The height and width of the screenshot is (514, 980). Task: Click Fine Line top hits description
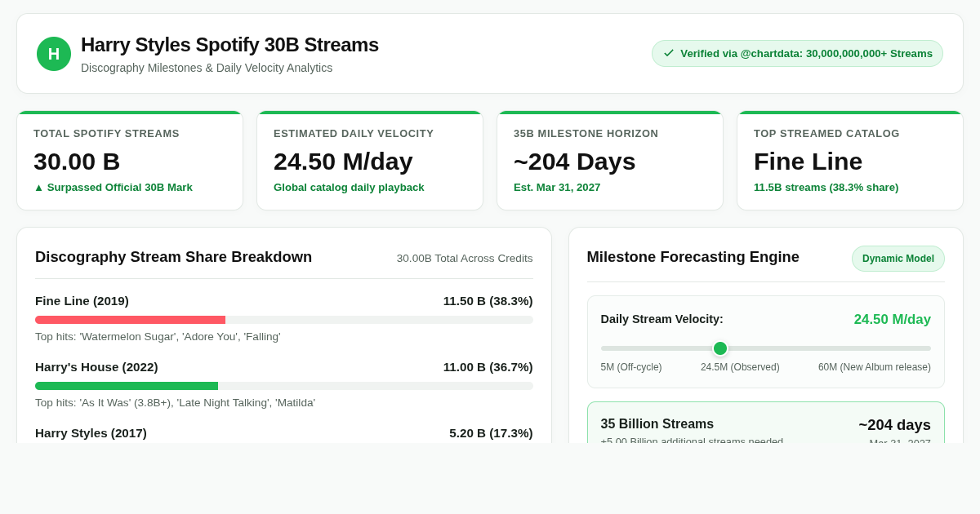point(158,337)
